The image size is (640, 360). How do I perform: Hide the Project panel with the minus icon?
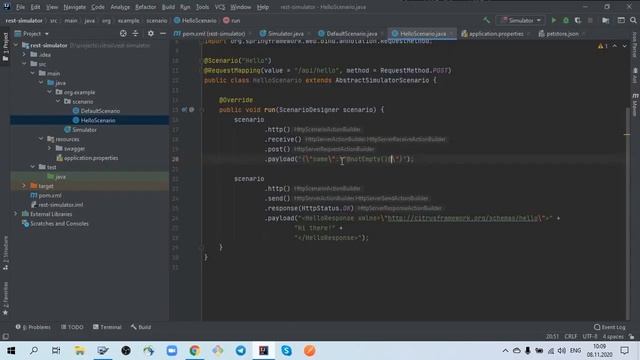pyautogui.click(x=163, y=33)
